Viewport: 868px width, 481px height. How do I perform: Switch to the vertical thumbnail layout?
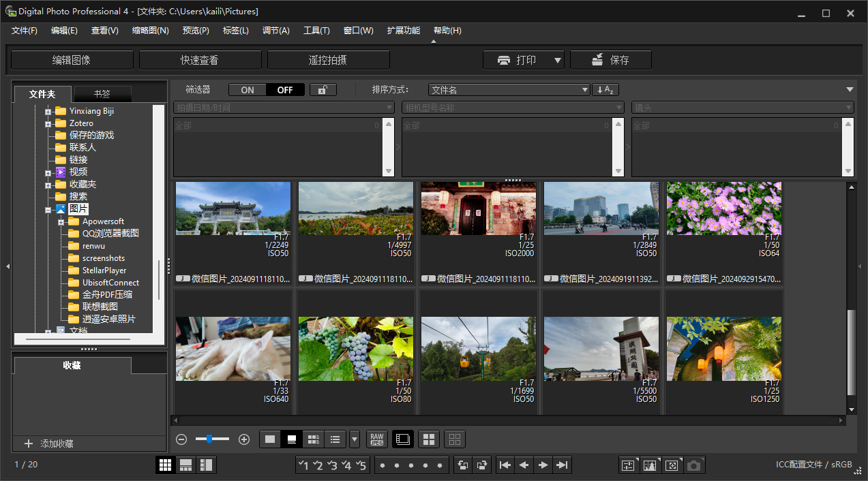(206, 465)
